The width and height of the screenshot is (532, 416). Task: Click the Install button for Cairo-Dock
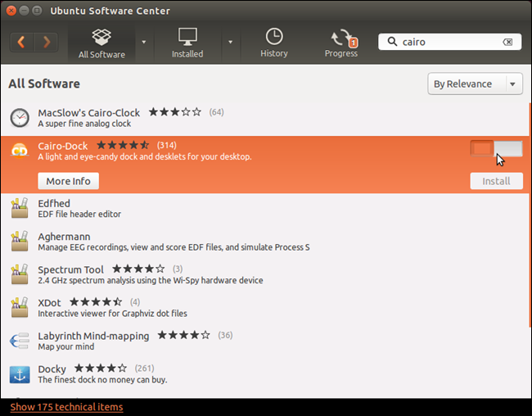496,181
